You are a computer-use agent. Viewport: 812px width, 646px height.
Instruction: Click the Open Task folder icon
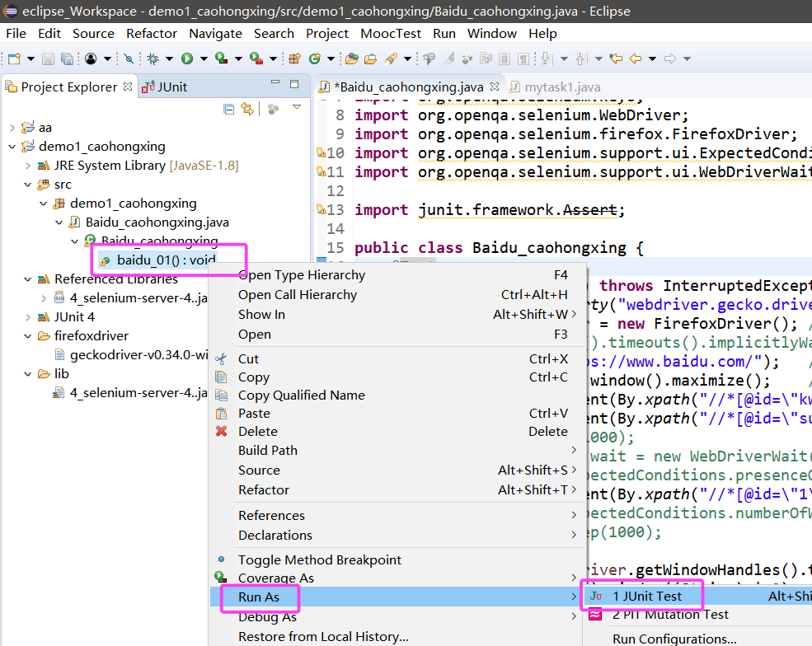370,59
